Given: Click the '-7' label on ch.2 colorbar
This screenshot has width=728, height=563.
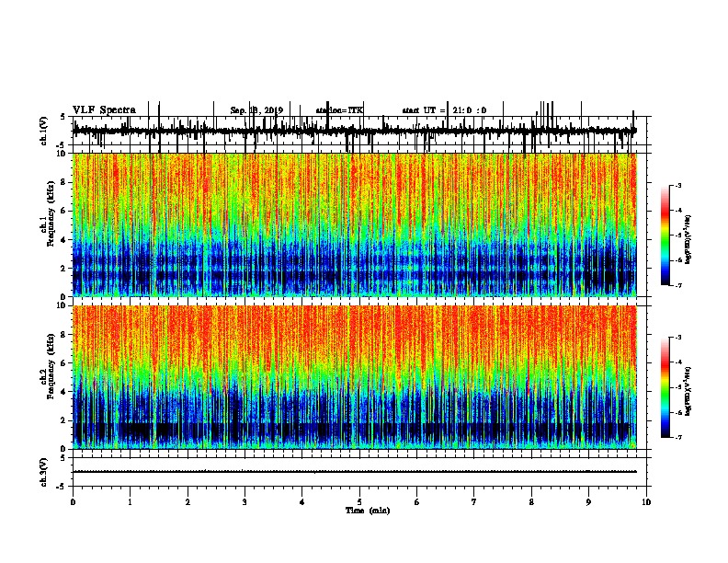Looking at the screenshot, I should coord(677,438).
